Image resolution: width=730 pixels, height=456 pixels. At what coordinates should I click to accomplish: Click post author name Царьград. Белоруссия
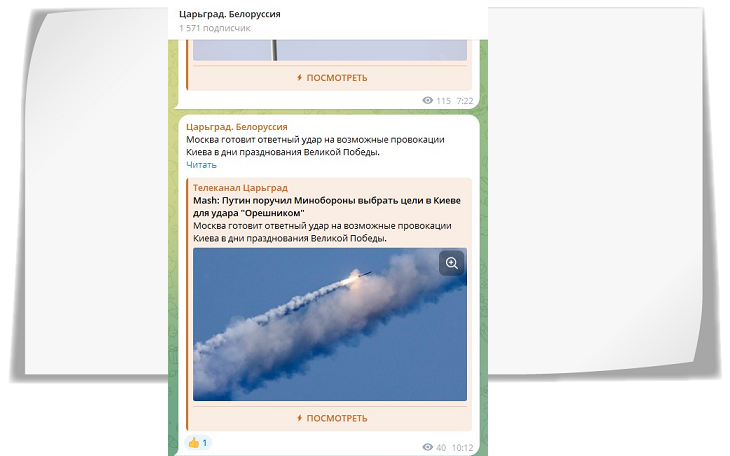[237, 127]
